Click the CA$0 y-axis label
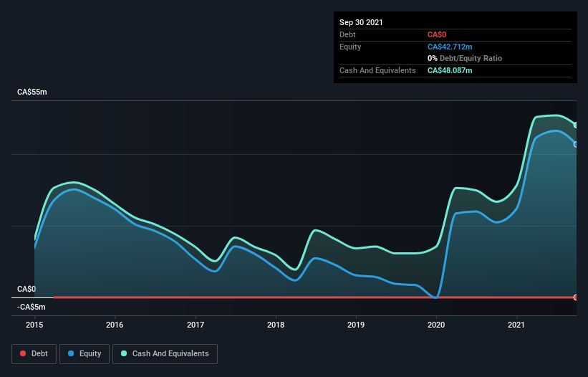The height and width of the screenshot is (377, 588). click(26, 290)
